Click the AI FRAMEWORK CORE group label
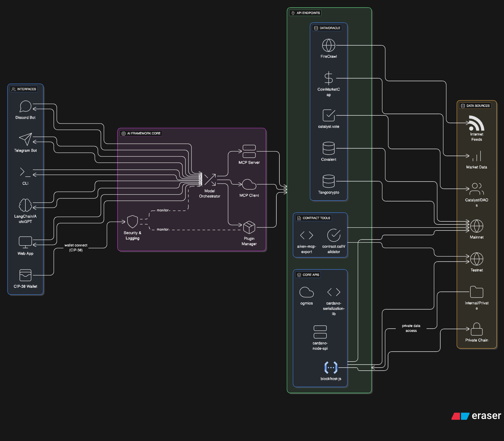 (141, 133)
